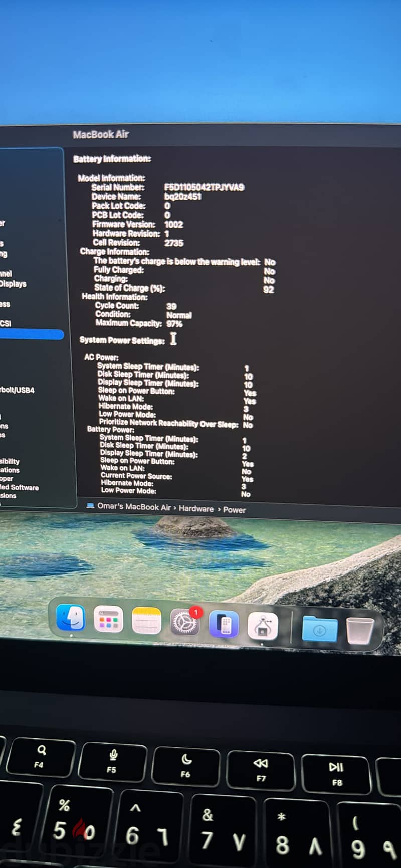The width and height of the screenshot is (401, 868).
Task: Click the Current Power Source label
Action: (136, 476)
